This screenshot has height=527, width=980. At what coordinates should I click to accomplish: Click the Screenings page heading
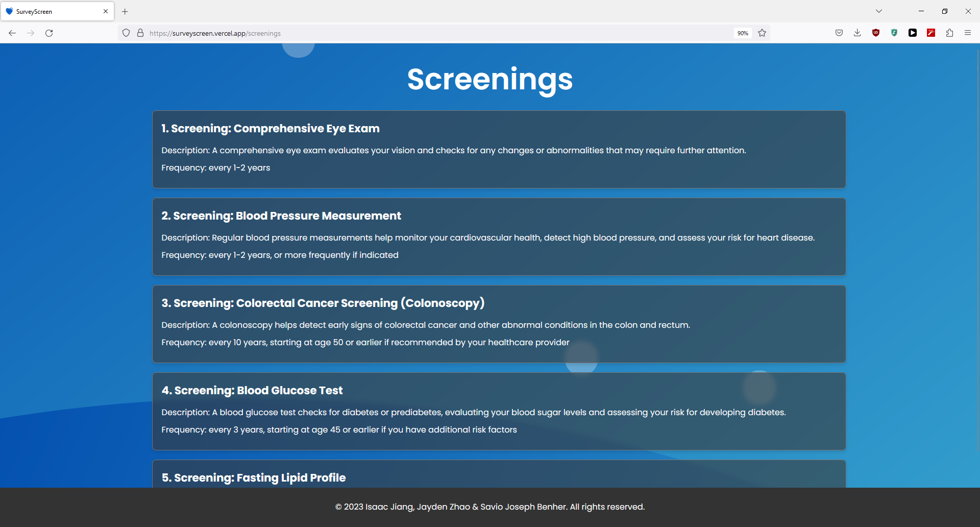coord(490,80)
